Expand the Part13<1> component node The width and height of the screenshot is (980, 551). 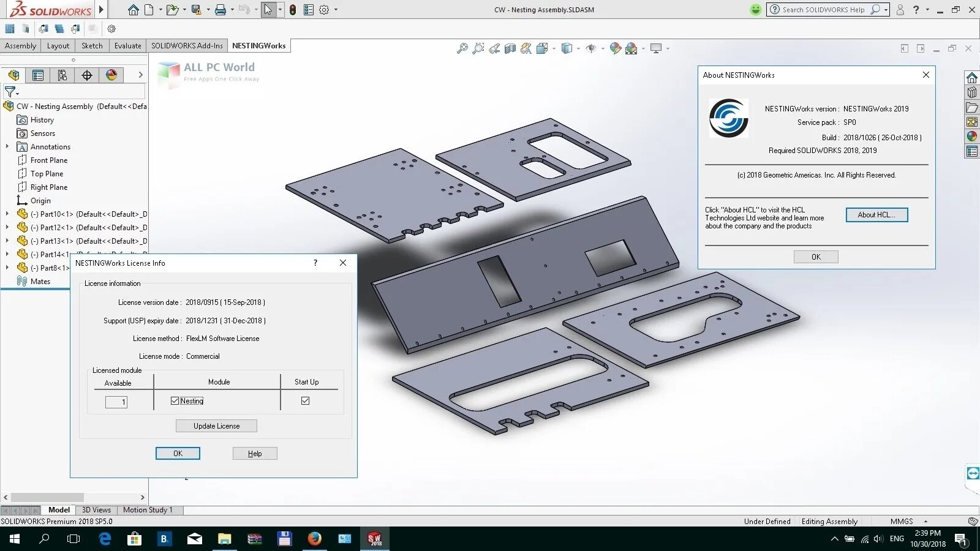(x=7, y=241)
